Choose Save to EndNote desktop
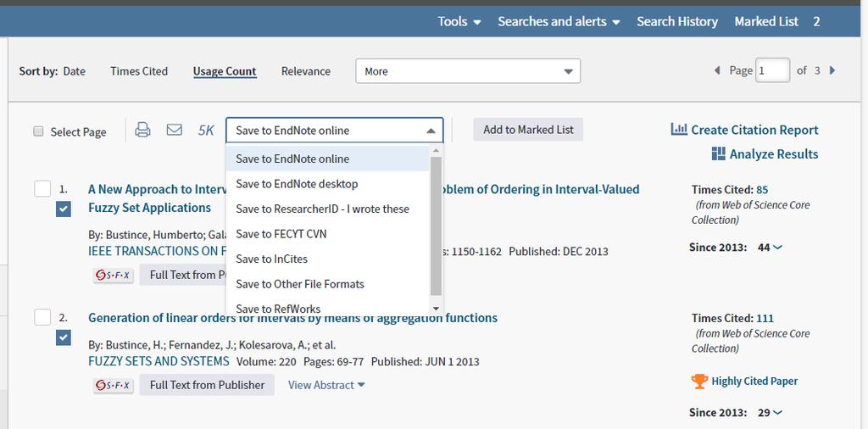868x429 pixels. coord(327,184)
